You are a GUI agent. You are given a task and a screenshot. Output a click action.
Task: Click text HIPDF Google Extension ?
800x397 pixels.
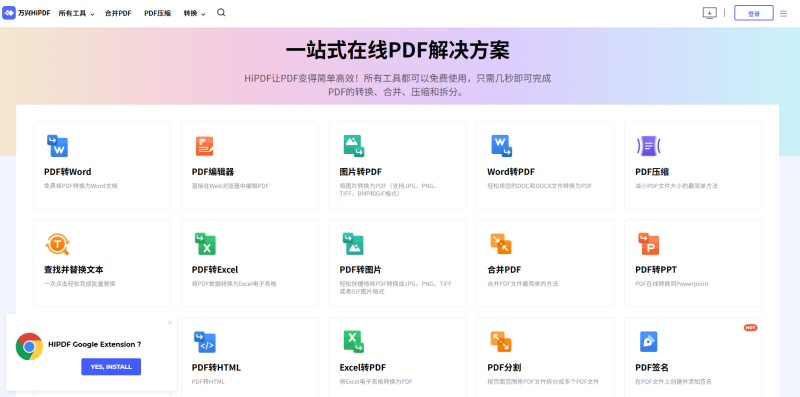click(x=95, y=344)
